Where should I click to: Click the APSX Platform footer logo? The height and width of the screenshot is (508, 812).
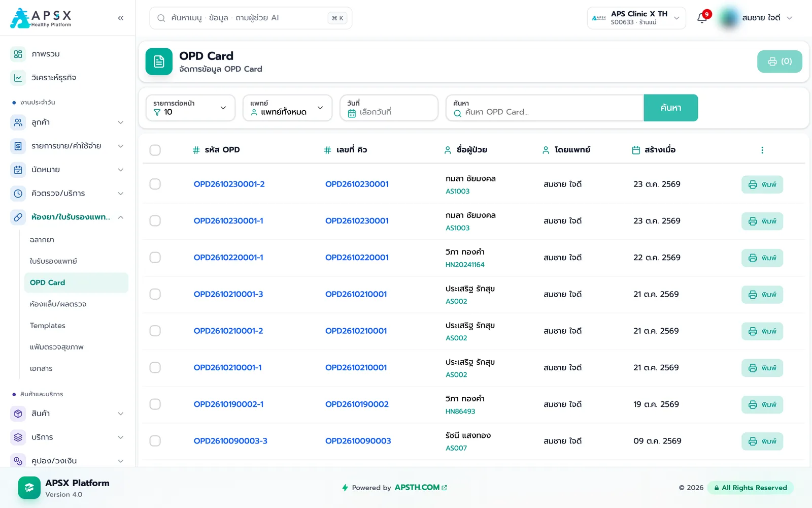[x=29, y=488]
